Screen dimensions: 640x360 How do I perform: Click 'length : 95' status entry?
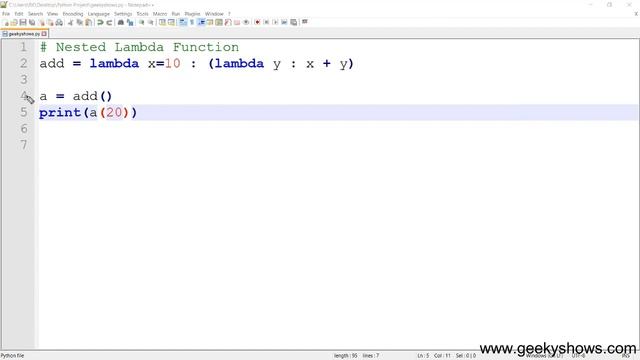[x=345, y=356]
